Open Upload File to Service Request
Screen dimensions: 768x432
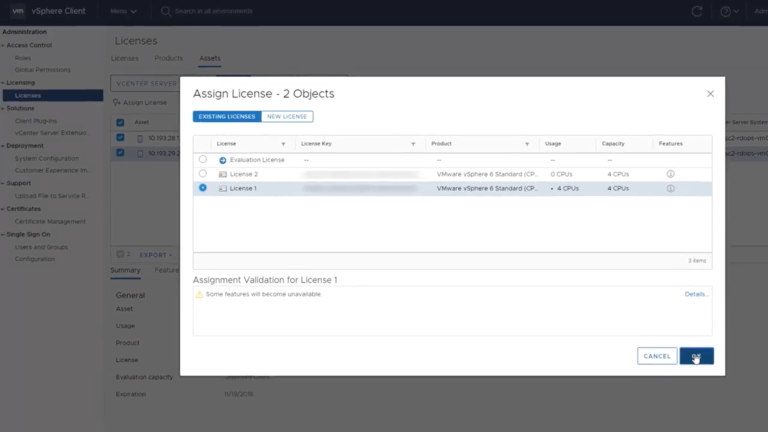tap(51, 196)
